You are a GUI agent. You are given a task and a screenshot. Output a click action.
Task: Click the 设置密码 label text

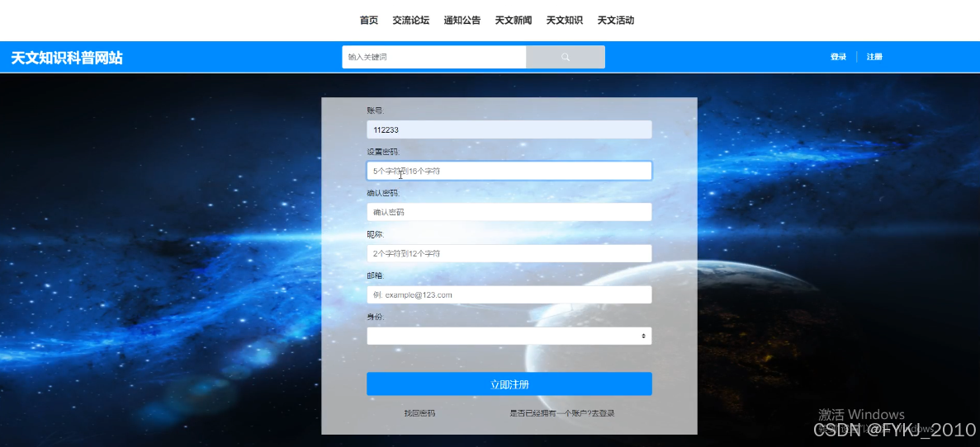(x=382, y=152)
